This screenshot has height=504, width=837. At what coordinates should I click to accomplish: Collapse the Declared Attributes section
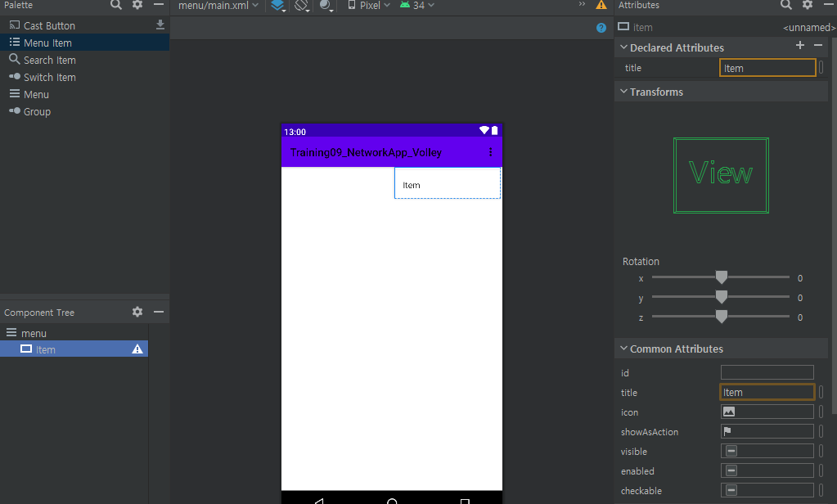(623, 47)
